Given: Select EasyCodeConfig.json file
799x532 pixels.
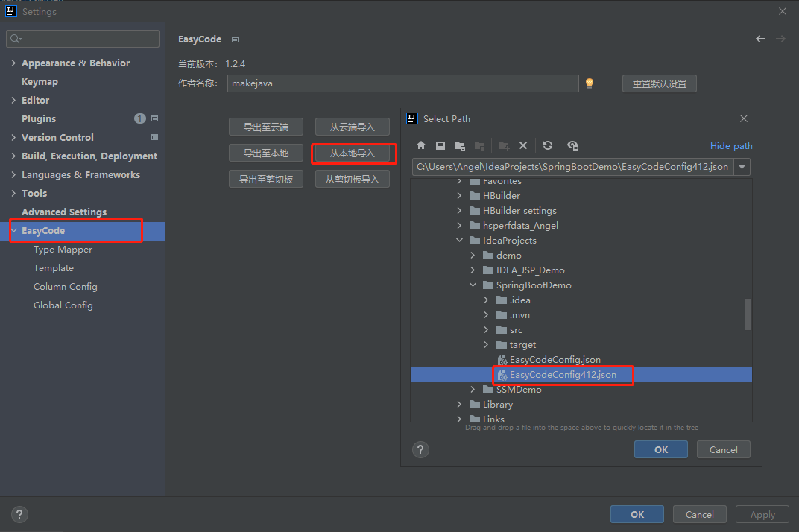Looking at the screenshot, I should [555, 360].
